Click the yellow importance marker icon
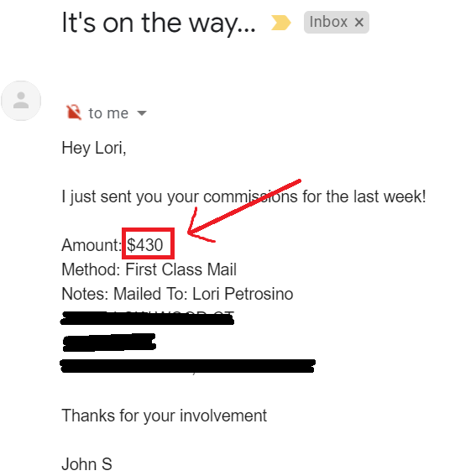The width and height of the screenshot is (455, 476). [280, 23]
